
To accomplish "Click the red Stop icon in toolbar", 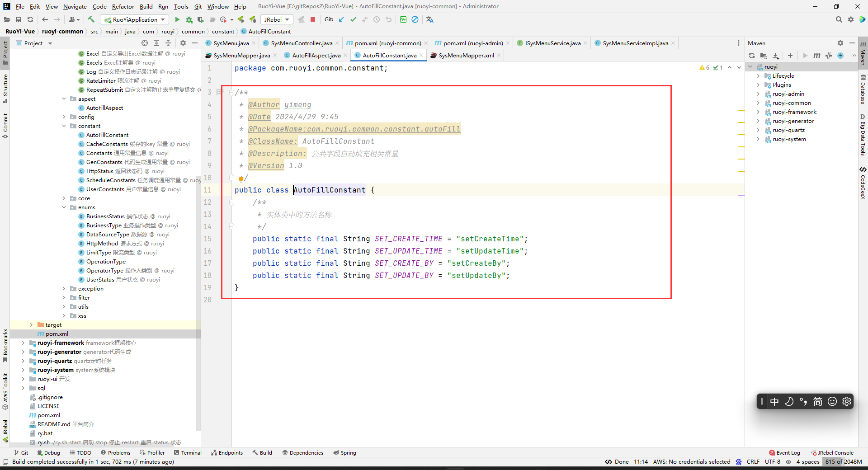I will tap(313, 19).
